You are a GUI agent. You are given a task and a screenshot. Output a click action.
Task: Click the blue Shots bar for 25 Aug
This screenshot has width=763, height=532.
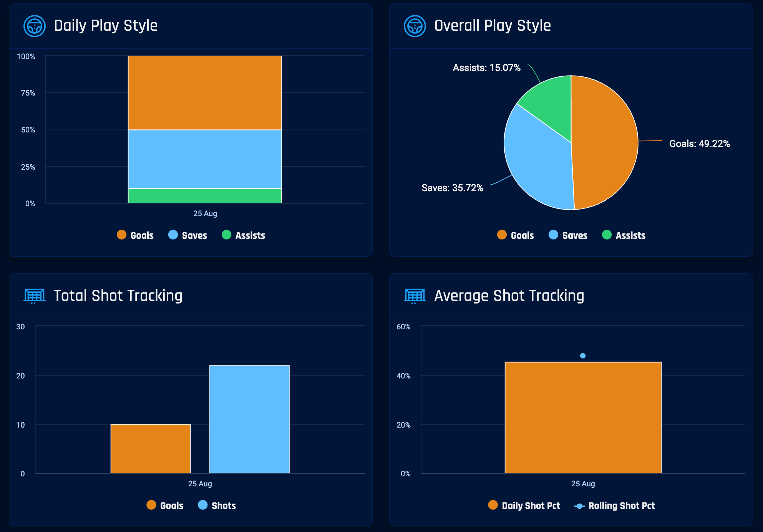coord(249,419)
